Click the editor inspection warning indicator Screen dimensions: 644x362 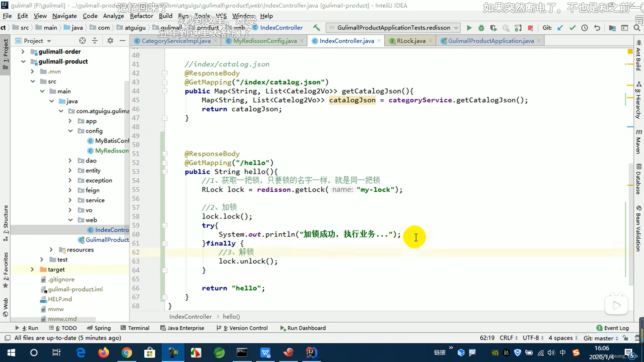pyautogui.click(x=630, y=51)
